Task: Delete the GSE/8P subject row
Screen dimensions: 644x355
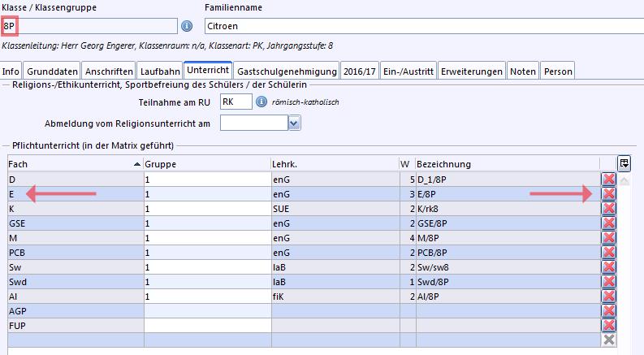Action: 609,223
